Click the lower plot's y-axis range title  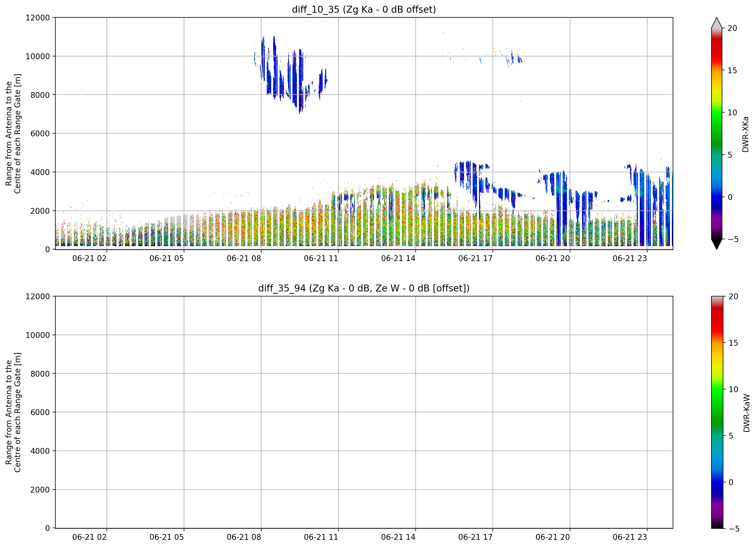tap(13, 412)
